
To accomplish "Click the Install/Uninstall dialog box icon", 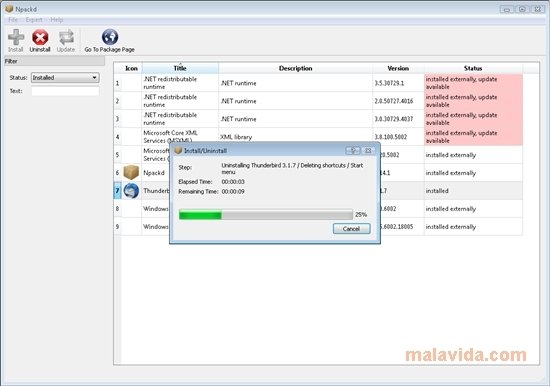I will (178, 151).
